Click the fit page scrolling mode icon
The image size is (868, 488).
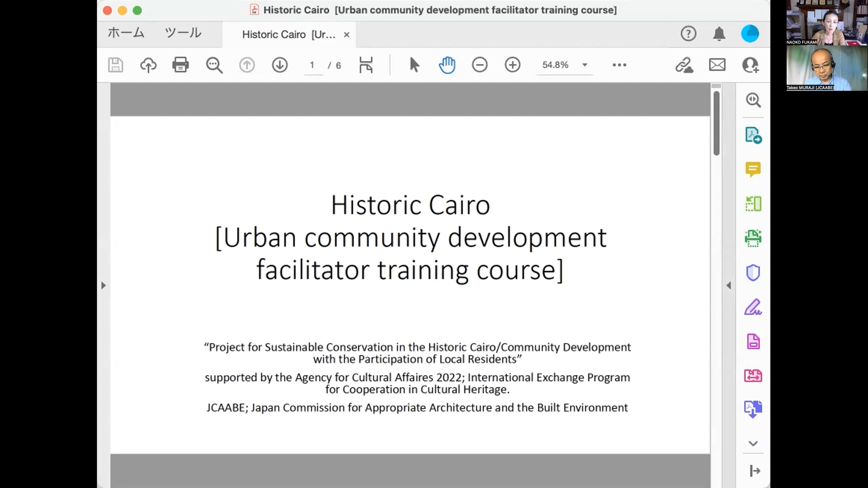pyautogui.click(x=366, y=65)
